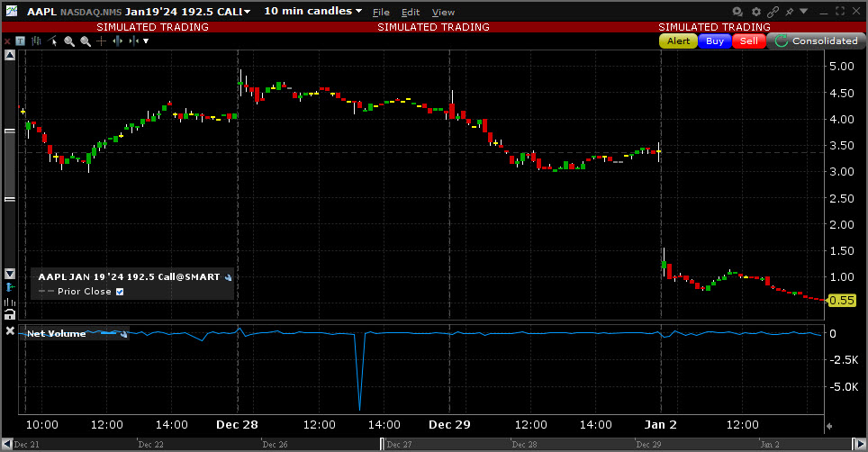Image resolution: width=868 pixels, height=452 pixels.
Task: Close the Net Volume sub-panel with X
Action: pyautogui.click(x=9, y=330)
